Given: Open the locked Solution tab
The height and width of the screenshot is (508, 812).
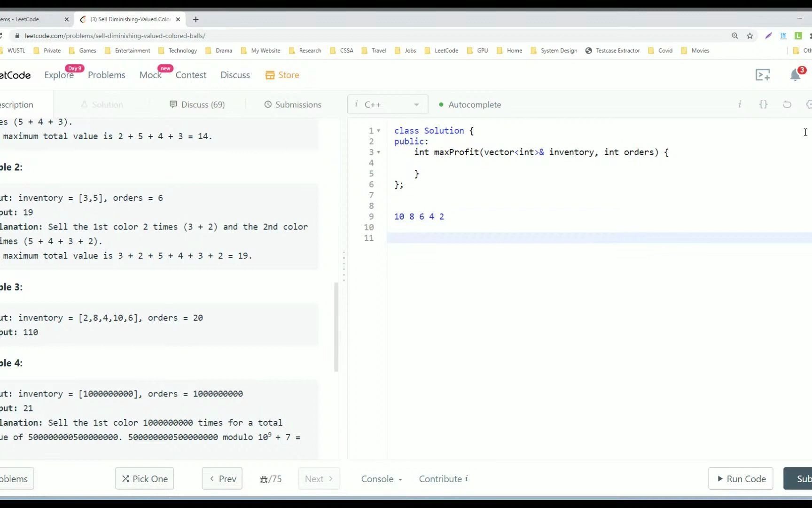Looking at the screenshot, I should [102, 104].
